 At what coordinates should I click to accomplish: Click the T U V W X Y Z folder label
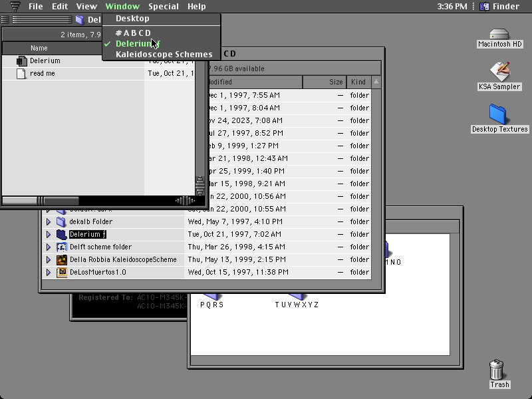297,305
